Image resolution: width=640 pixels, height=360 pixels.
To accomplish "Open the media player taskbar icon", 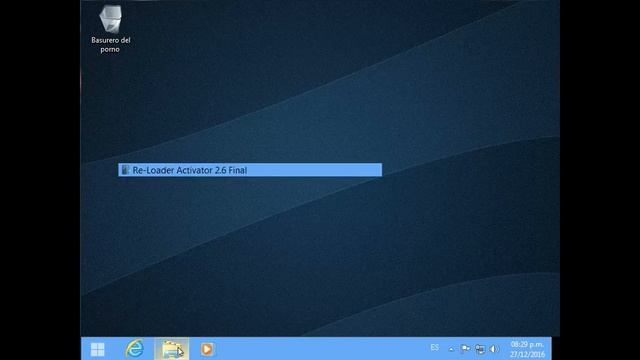I will pos(207,349).
